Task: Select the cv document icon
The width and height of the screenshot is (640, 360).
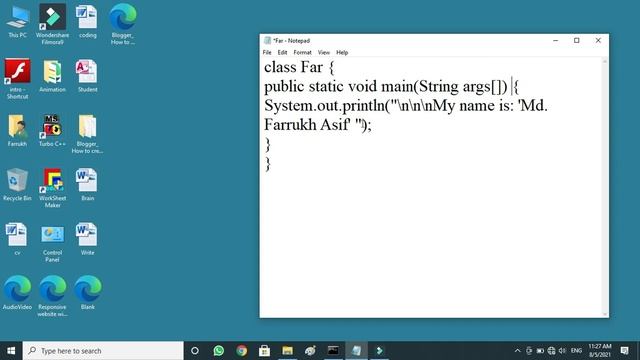Action: tap(17, 239)
